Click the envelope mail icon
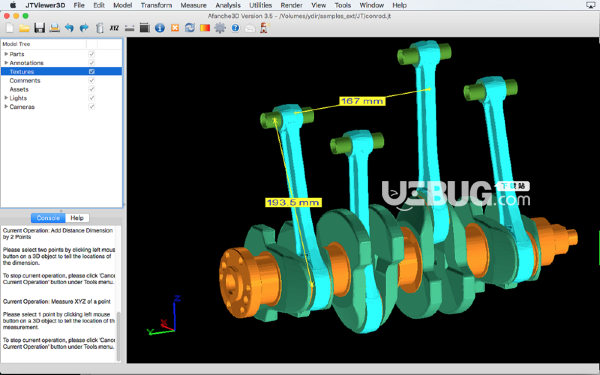The image size is (600, 375). (x=250, y=28)
